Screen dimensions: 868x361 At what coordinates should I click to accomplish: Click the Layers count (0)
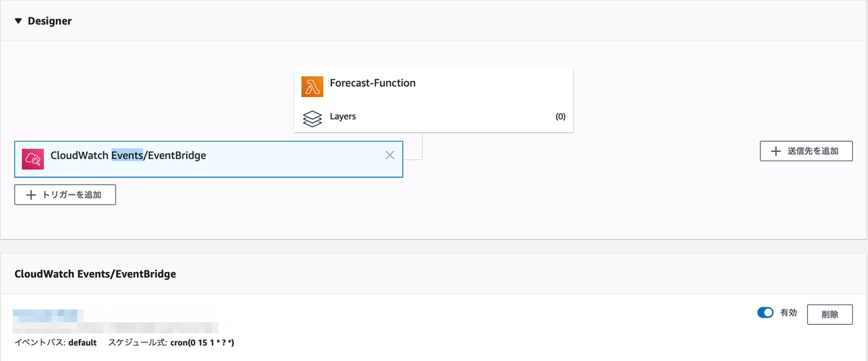561,116
